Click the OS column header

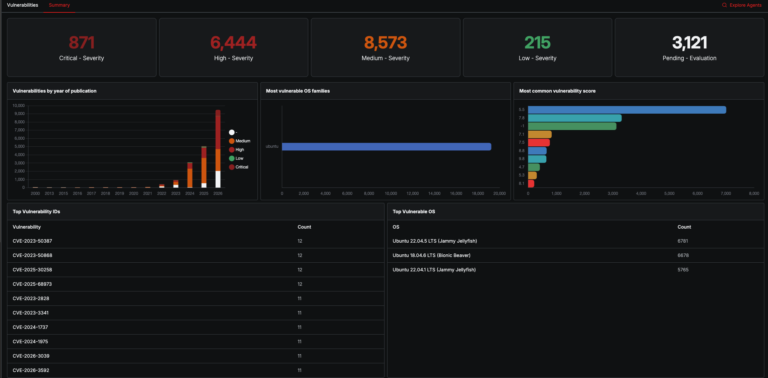(396, 227)
